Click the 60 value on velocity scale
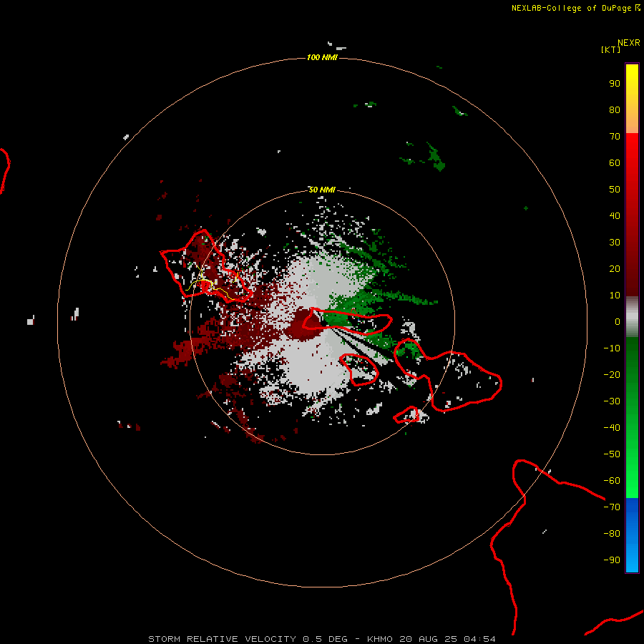The image size is (644, 644). [615, 162]
